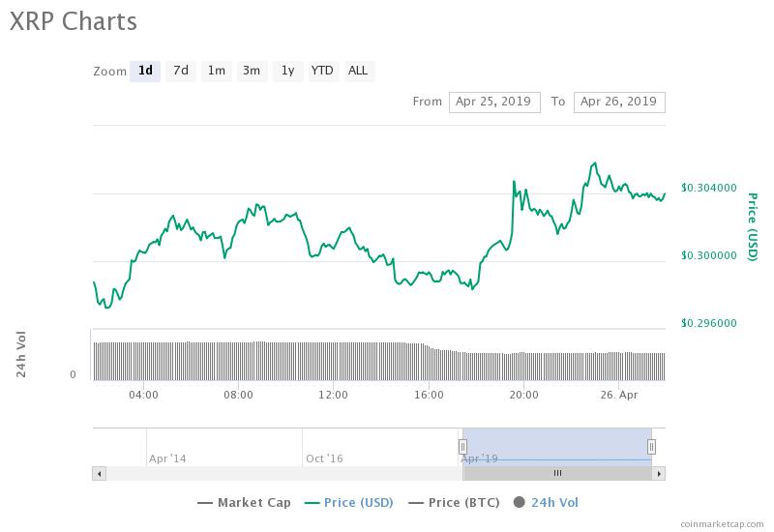Choose the 3m zoom option
Screen dimensions: 774x532
[x=252, y=71]
